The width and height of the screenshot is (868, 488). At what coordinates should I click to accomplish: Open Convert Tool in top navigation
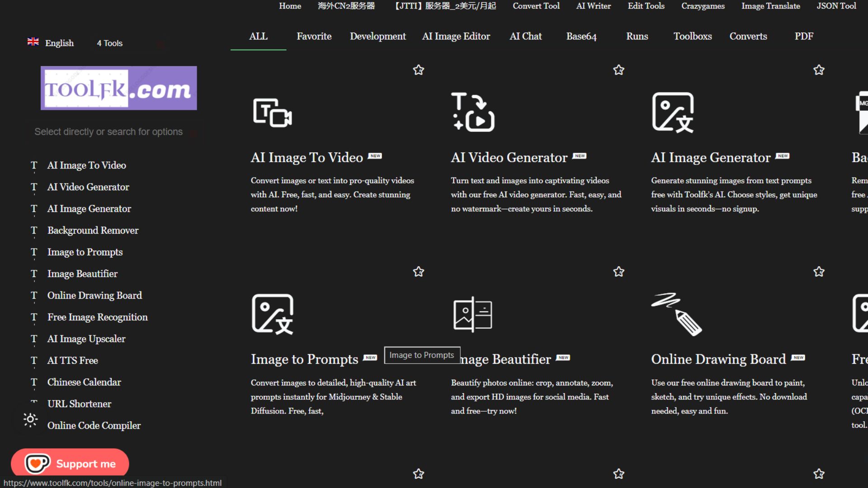[536, 6]
